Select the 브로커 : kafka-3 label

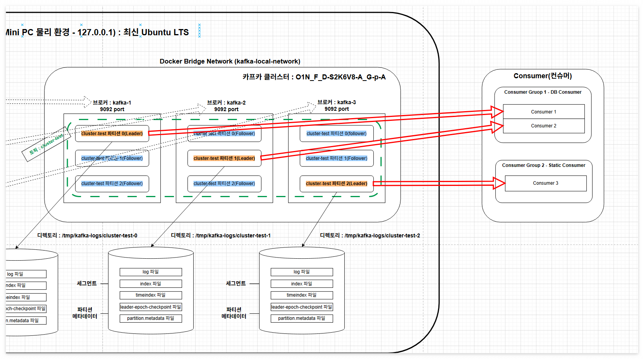(x=337, y=105)
